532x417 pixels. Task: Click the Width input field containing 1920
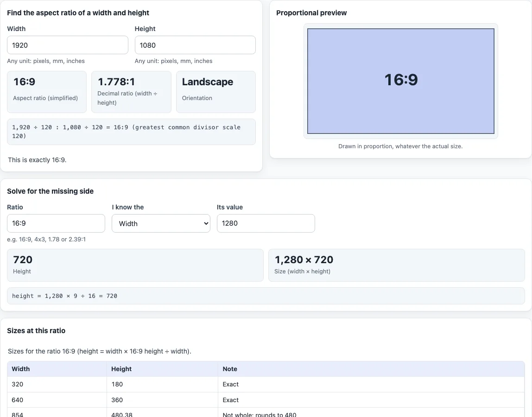coord(68,45)
